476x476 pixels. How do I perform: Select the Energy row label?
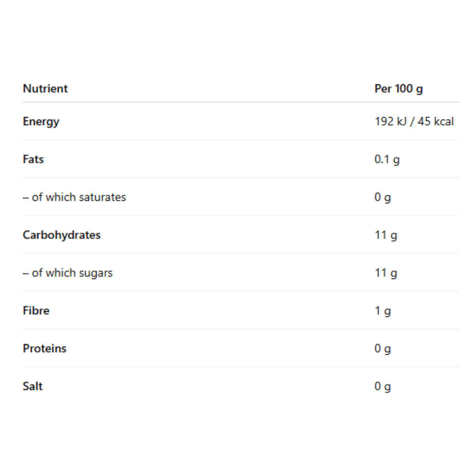point(41,121)
